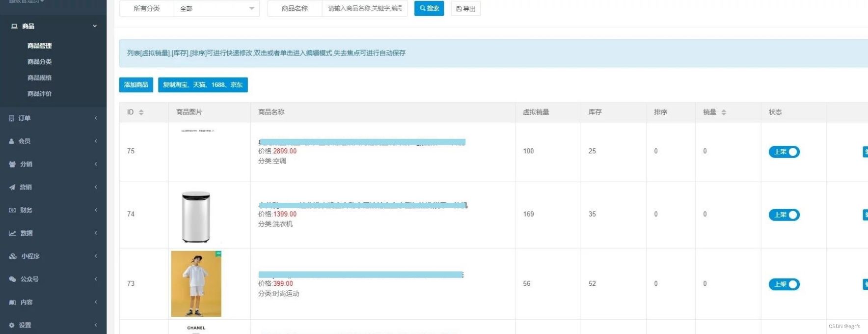868x334 pixels.
Task: Click the order (订单) sidebar icon
Action: point(12,118)
